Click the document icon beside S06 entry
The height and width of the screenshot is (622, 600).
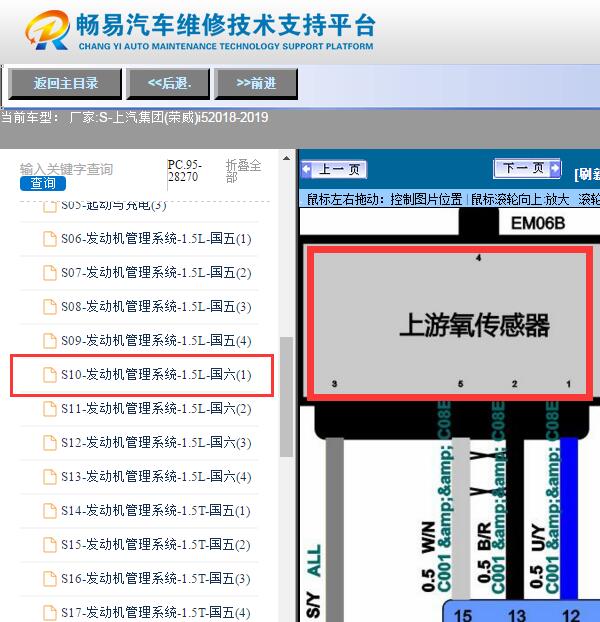[x=50, y=239]
